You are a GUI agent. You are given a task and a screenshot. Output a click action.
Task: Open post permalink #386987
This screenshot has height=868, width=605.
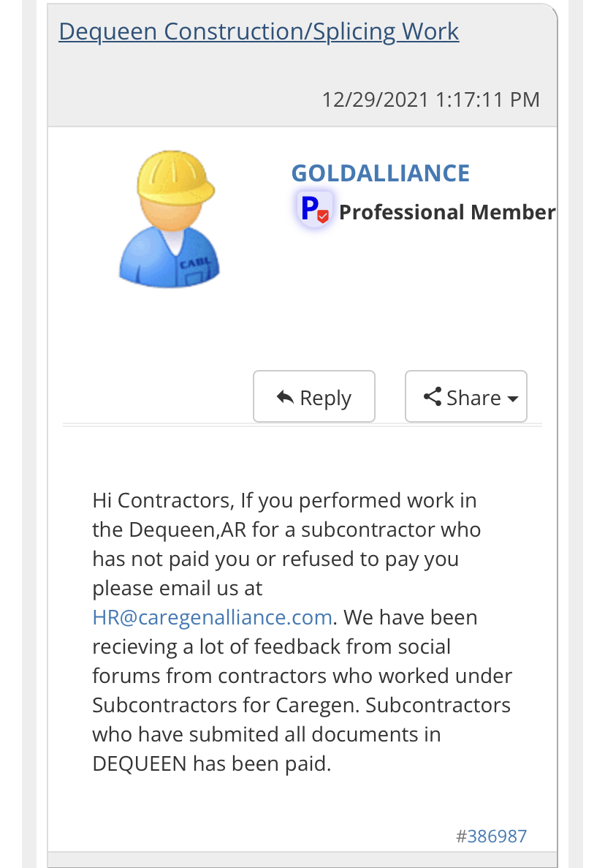(x=491, y=837)
